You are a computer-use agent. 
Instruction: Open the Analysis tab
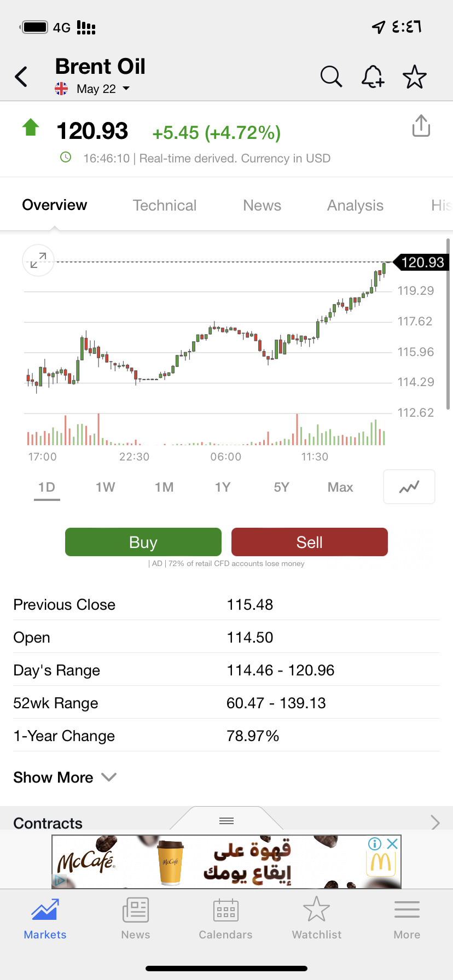click(355, 205)
